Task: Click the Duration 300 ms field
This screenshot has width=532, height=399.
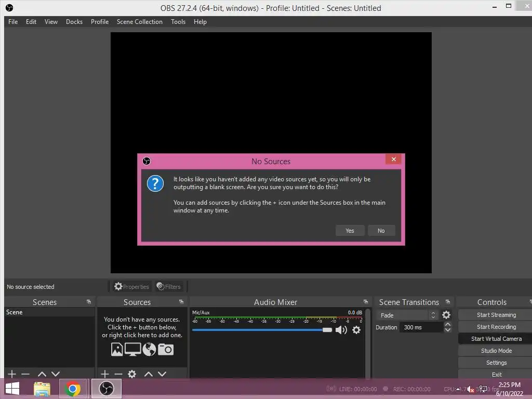Action: point(421,327)
